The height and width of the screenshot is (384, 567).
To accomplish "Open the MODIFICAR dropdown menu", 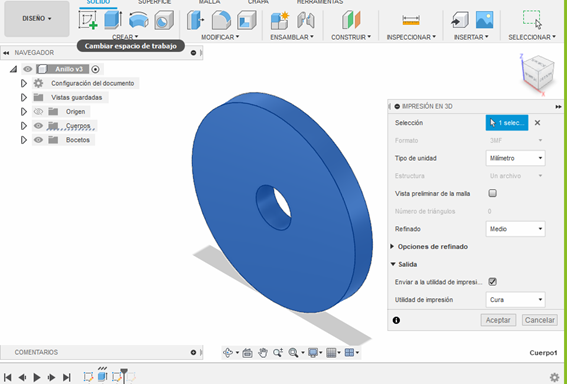I will coord(220,37).
